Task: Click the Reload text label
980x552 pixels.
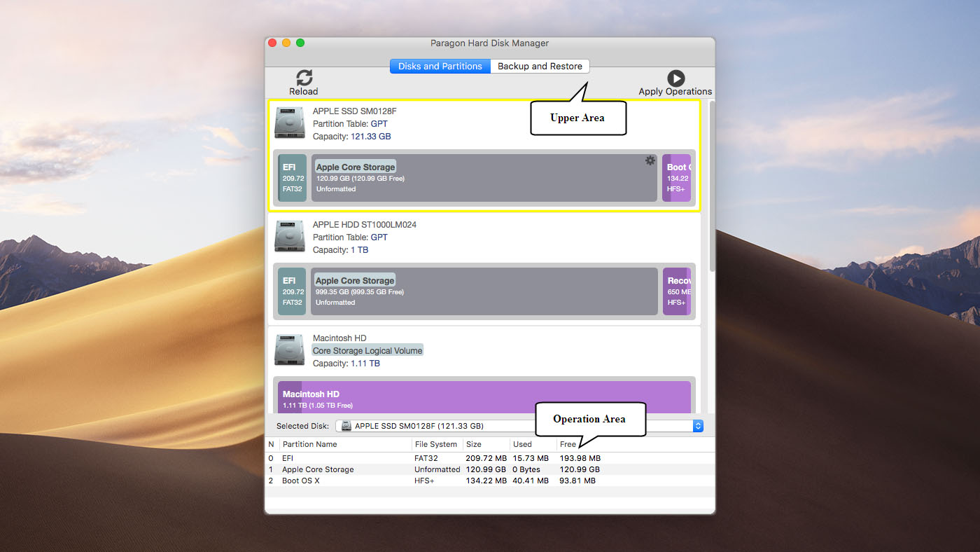Action: coord(304,92)
